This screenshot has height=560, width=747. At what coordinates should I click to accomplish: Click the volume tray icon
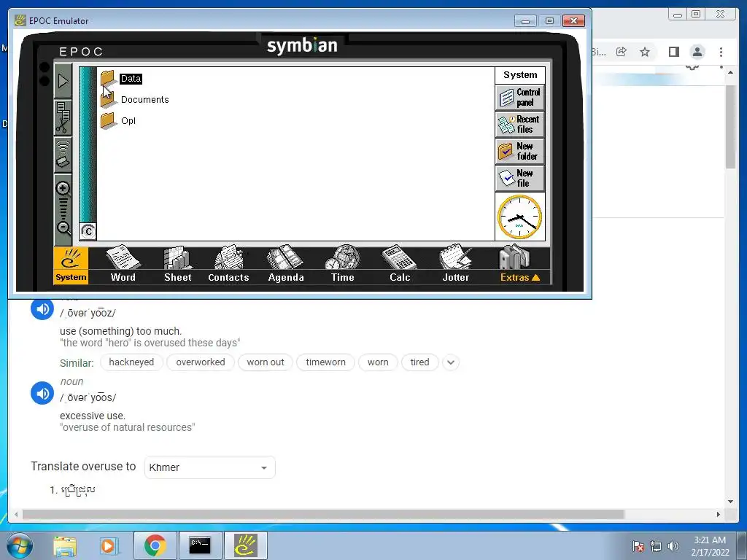click(673, 546)
